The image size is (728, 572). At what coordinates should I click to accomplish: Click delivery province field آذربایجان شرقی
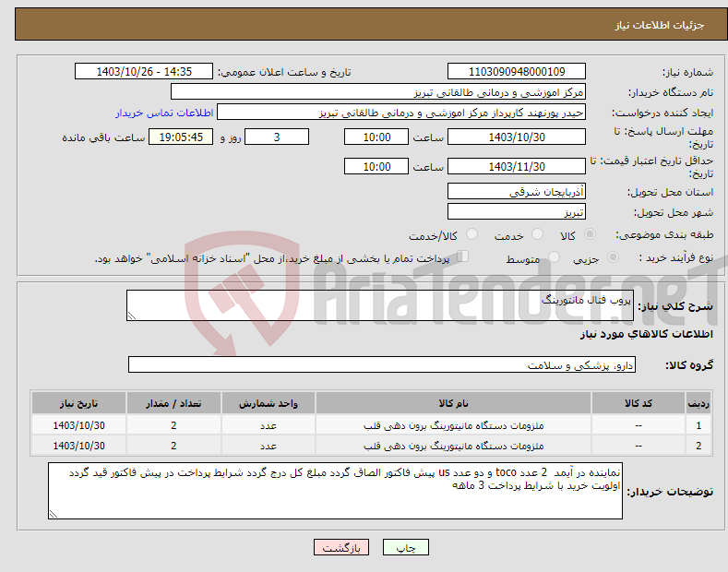tap(517, 191)
